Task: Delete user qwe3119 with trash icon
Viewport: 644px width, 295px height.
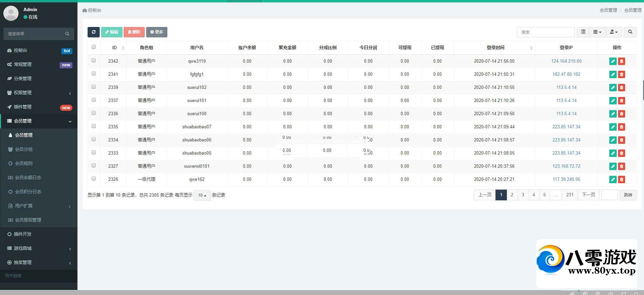Action: 621,61
